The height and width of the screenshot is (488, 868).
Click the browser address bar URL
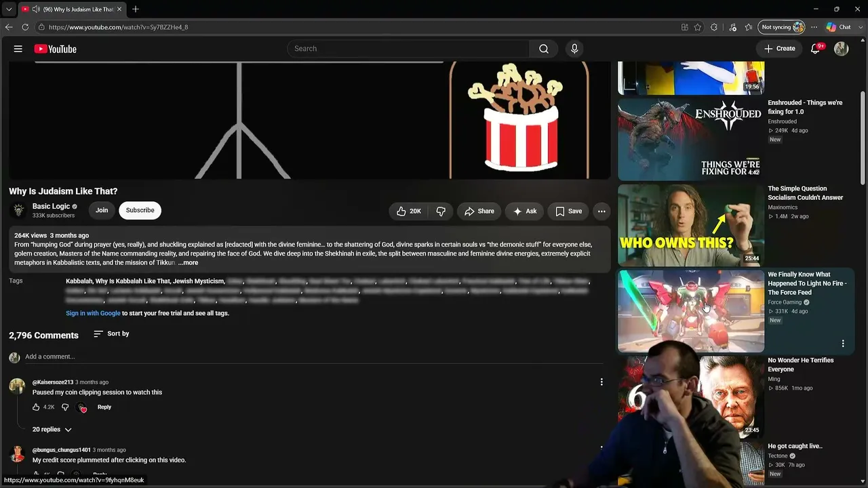point(119,27)
